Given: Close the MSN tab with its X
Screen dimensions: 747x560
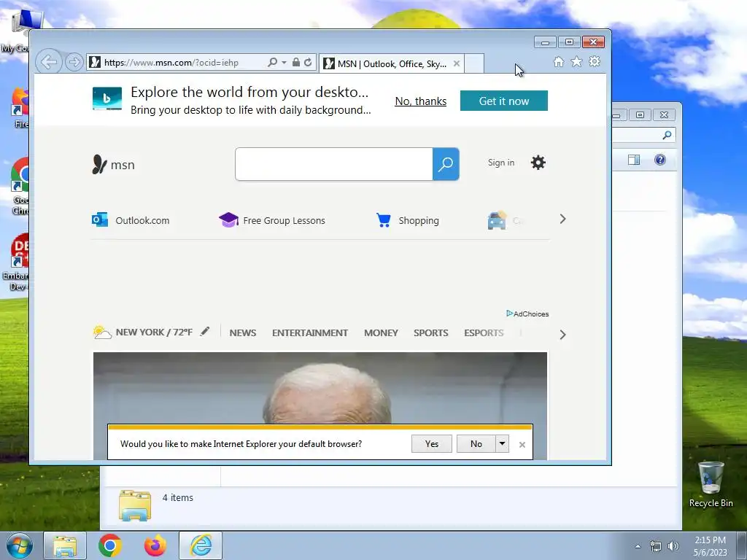Looking at the screenshot, I should 457,63.
